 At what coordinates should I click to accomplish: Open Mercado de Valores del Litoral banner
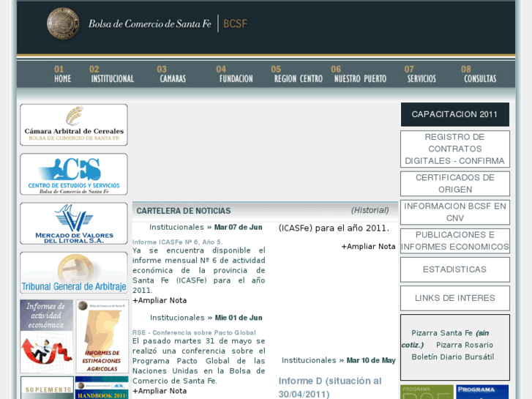pos(74,223)
